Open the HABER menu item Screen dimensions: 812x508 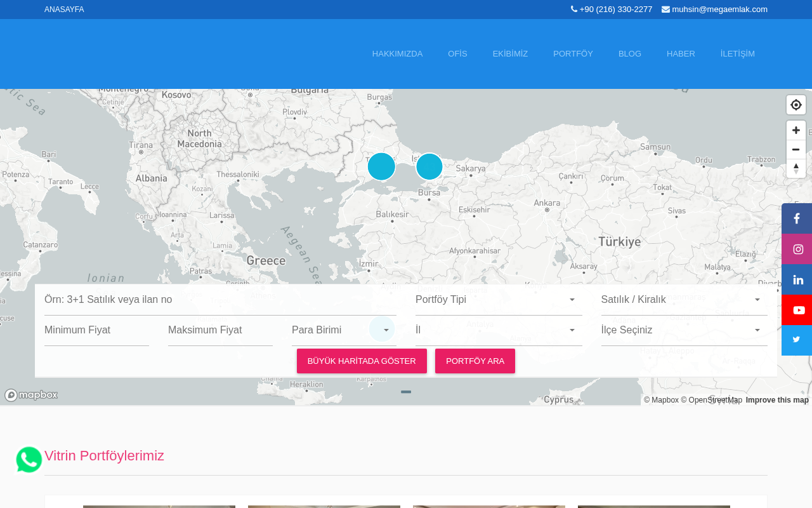(681, 54)
